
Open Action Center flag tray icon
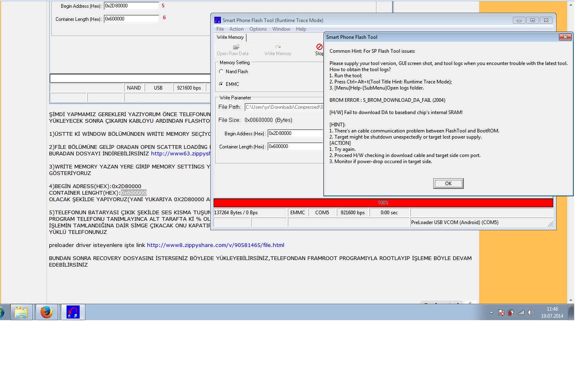(501, 313)
